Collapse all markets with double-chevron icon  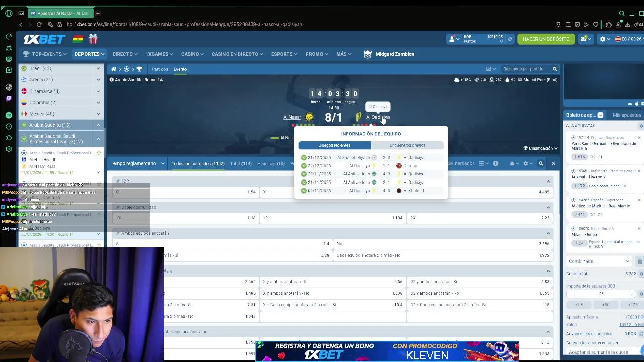(x=553, y=163)
